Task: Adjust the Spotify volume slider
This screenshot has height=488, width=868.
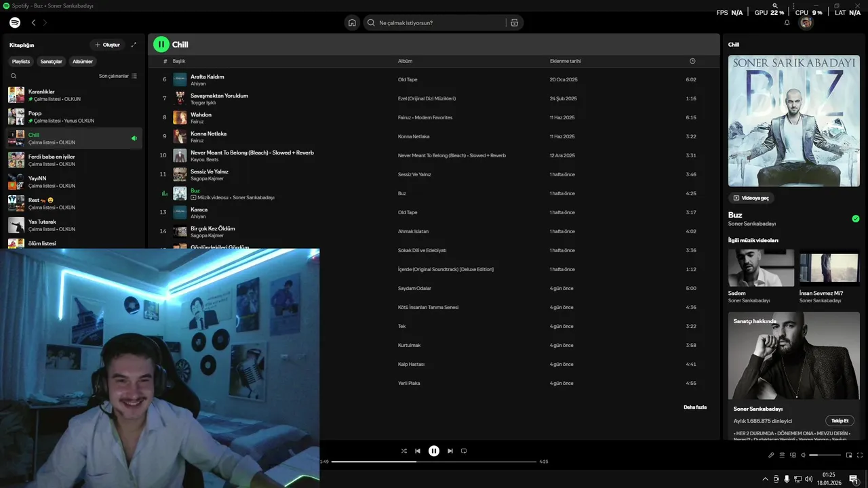Action: tap(825, 455)
